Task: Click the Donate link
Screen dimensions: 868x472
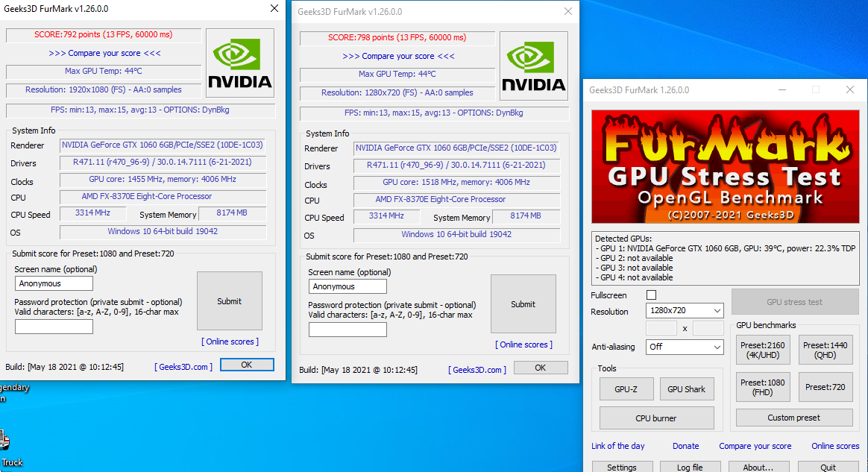Action: pyautogui.click(x=686, y=446)
